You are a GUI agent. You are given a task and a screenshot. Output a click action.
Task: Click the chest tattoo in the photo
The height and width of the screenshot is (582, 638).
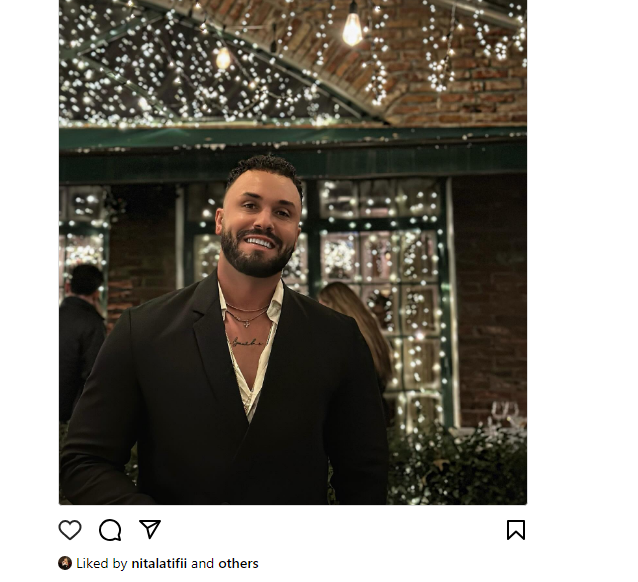pyautogui.click(x=247, y=342)
